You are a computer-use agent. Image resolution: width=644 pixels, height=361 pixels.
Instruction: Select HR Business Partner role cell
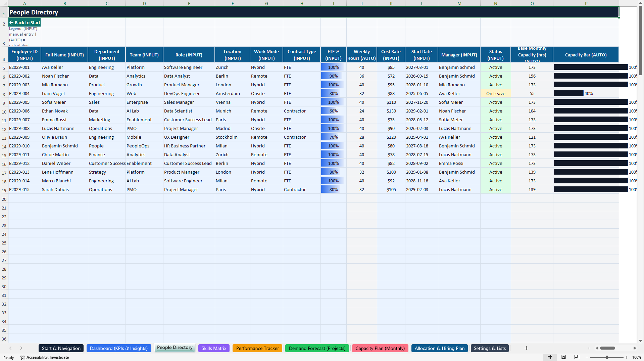pyautogui.click(x=189, y=146)
